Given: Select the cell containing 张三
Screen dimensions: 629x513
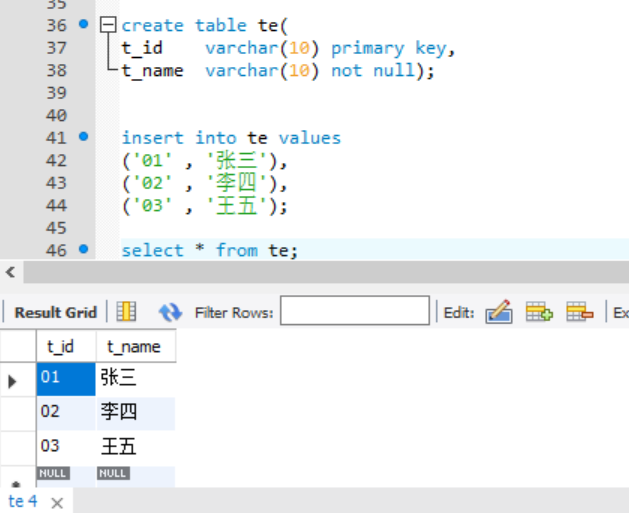Looking at the screenshot, I should click(x=136, y=379).
